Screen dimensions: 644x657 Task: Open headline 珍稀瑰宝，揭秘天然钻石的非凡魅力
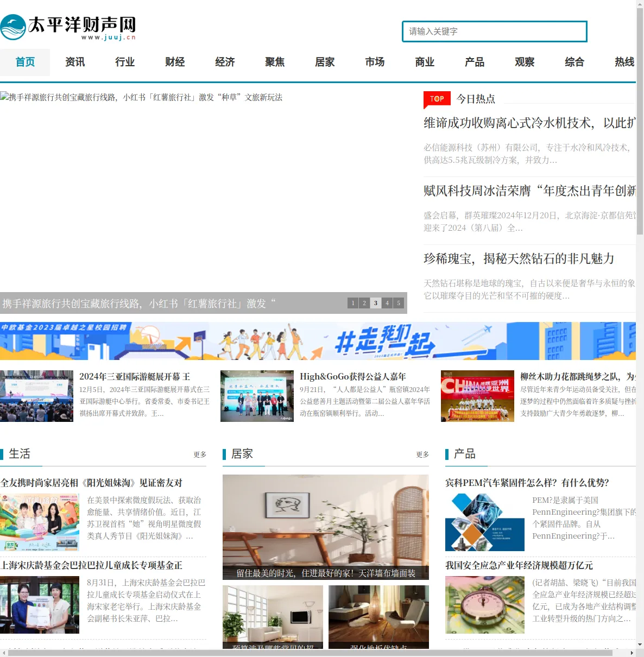click(x=519, y=258)
